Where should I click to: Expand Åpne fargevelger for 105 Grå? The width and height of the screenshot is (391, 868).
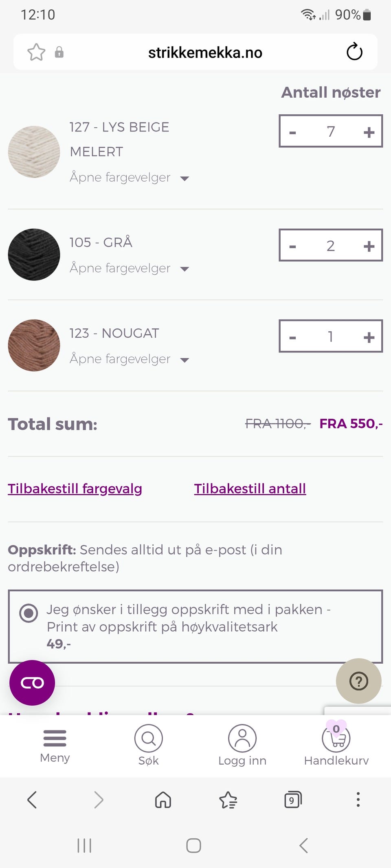pos(130,268)
